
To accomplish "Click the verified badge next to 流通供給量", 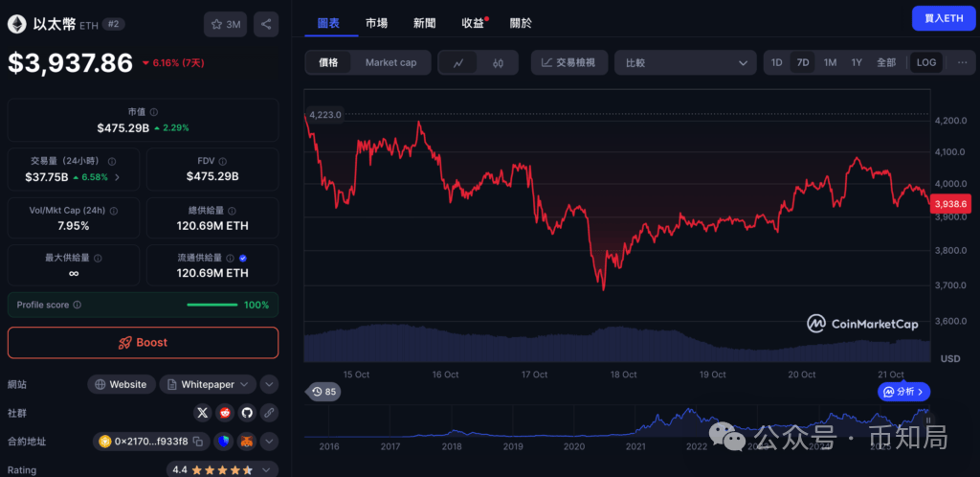I will (x=243, y=258).
